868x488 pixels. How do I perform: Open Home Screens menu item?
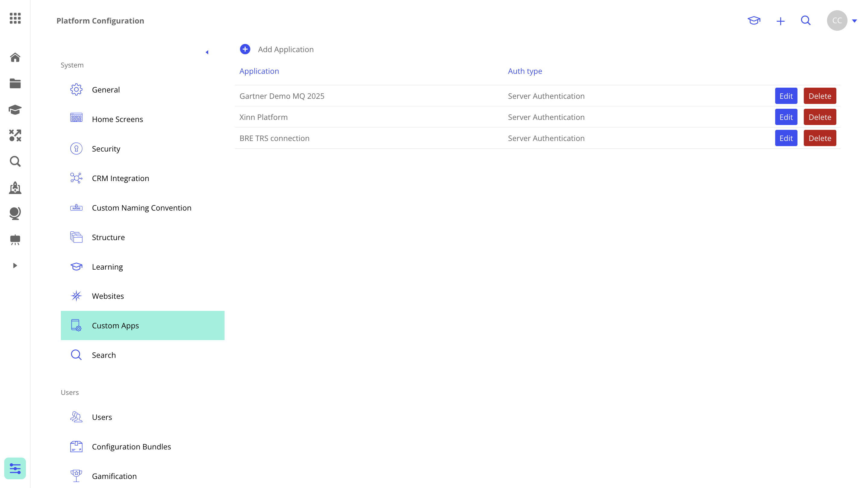[143, 119]
